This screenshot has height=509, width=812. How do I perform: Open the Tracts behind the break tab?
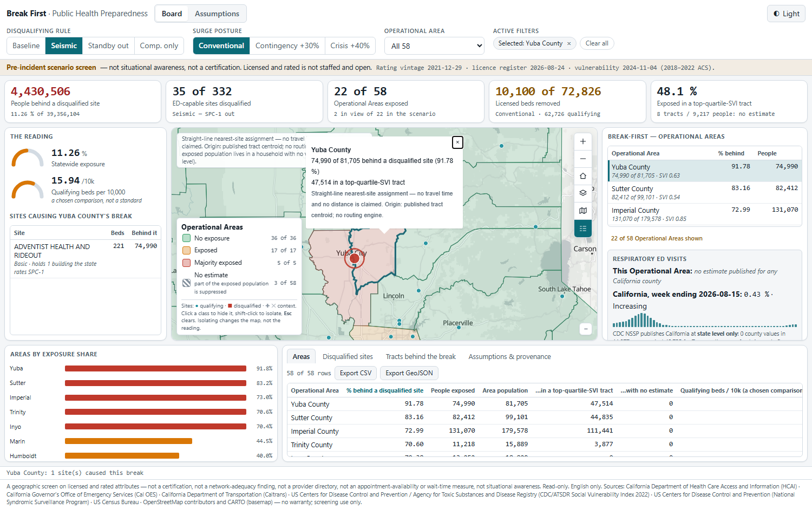[421, 356]
